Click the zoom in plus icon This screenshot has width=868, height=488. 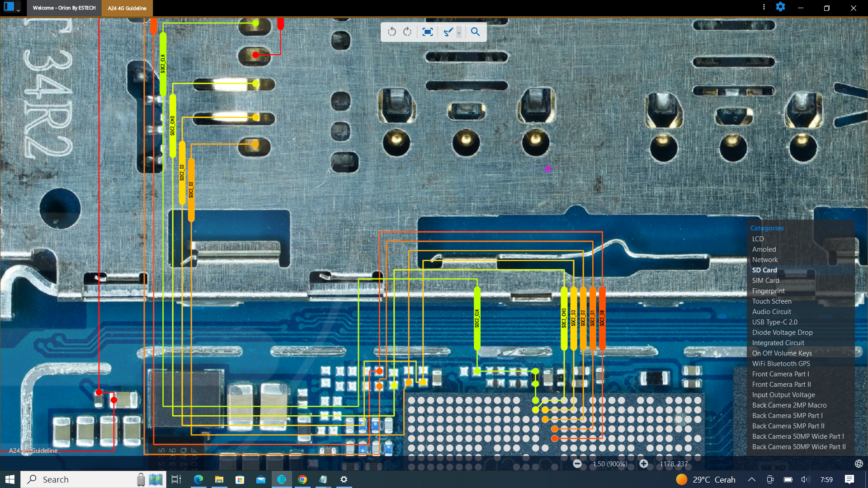[644, 464]
